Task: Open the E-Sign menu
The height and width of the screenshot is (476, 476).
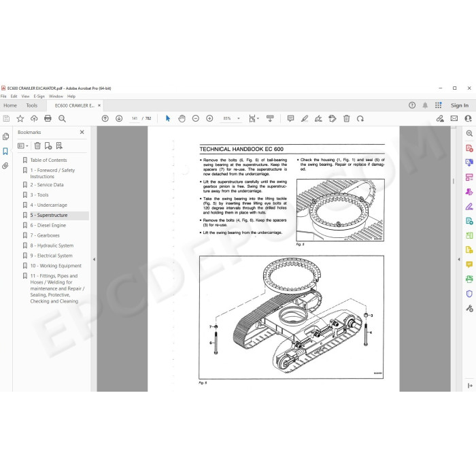Action: click(39, 97)
